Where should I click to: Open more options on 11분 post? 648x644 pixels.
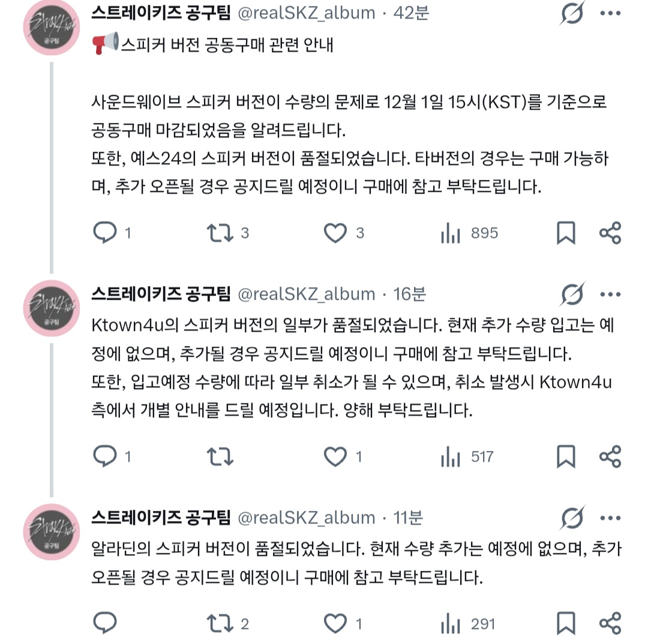point(610,518)
